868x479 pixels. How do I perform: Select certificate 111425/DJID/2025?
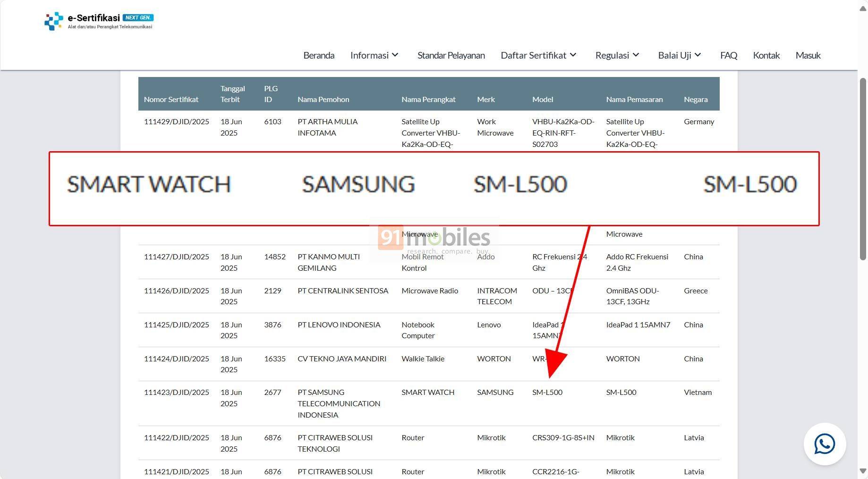[176, 325]
